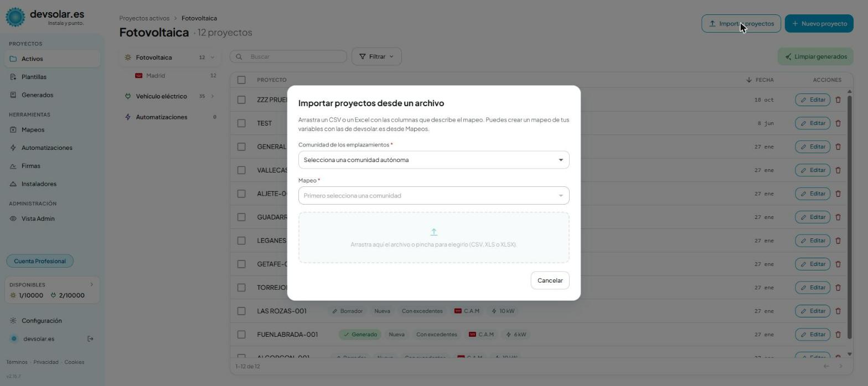
Task: Delete the LAS ROZAS-001 project
Action: coord(838,311)
